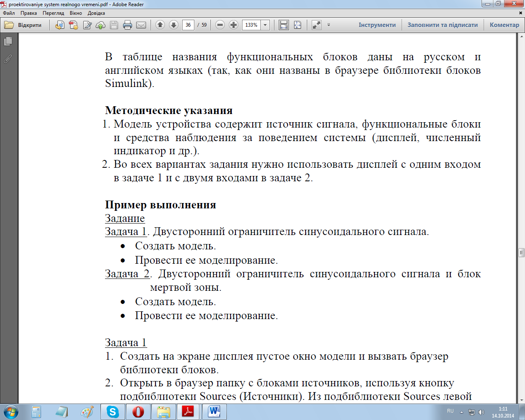Click the page number field showing 36
Image resolution: width=525 pixels, height=420 pixels.
click(188, 25)
